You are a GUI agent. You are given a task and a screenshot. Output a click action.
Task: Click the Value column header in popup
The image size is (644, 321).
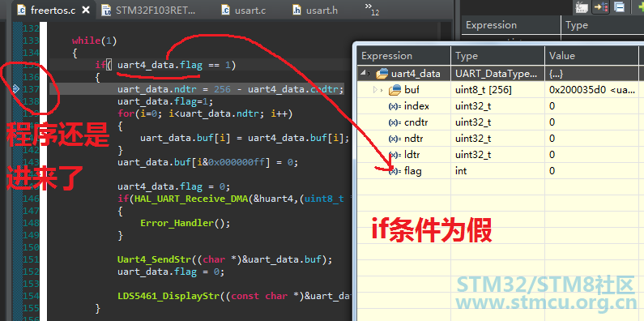click(591, 56)
